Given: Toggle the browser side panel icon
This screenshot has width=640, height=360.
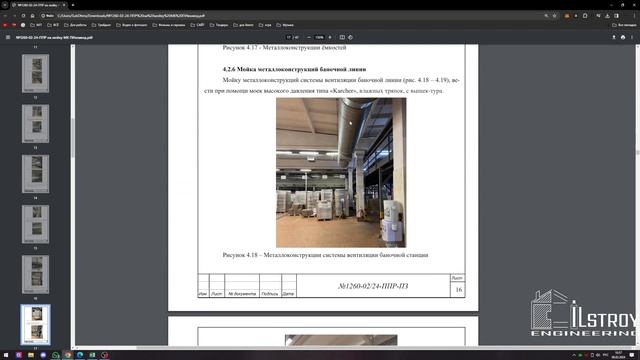Looking at the screenshot, I should pos(616,16).
